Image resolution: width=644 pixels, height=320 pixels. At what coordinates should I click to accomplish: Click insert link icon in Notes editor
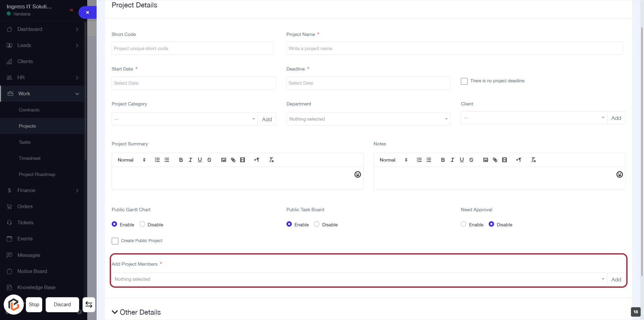(495, 160)
